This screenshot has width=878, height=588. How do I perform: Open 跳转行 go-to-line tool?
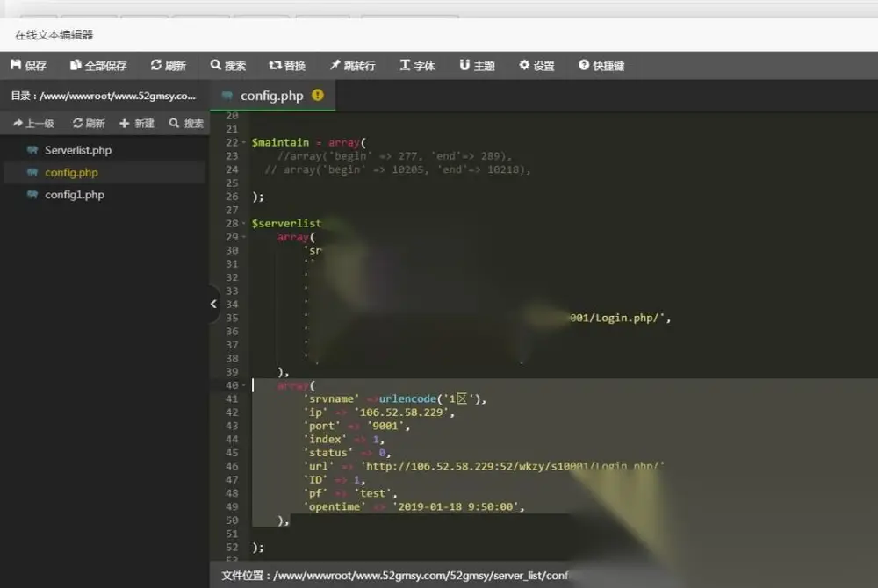[x=352, y=66]
